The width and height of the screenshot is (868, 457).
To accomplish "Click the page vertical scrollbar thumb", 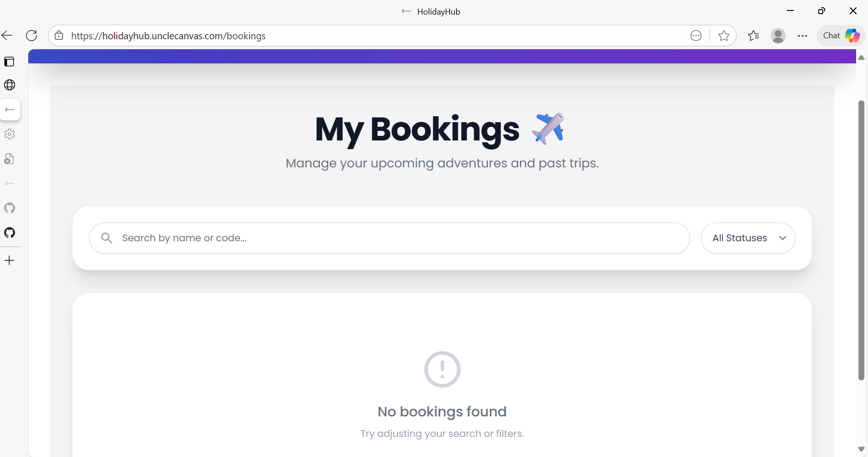I will click(x=861, y=239).
